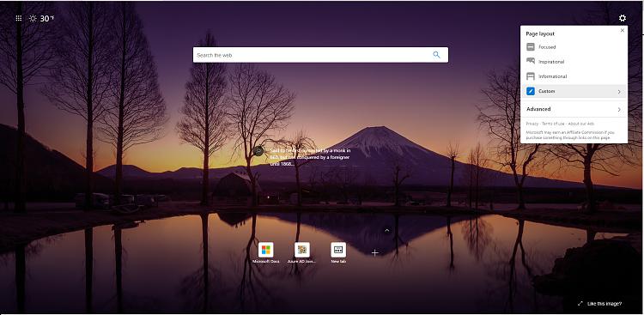Add a site with the plus icon
644x315 pixels.
pos(374,252)
